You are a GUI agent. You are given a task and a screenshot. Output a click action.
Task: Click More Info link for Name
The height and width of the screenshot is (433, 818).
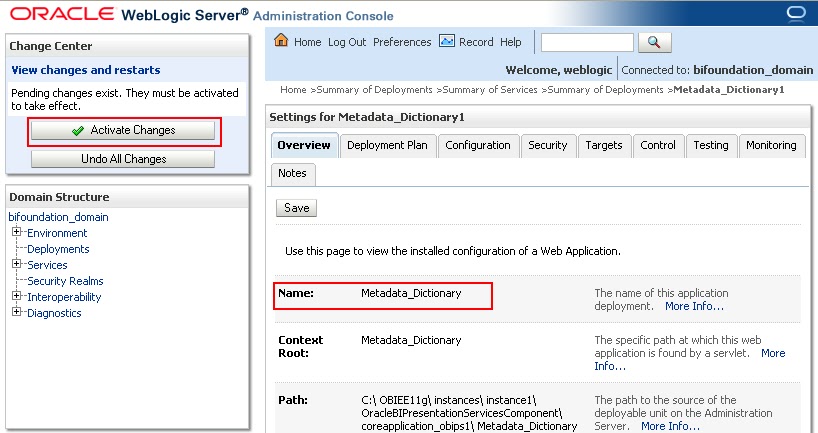coord(694,306)
